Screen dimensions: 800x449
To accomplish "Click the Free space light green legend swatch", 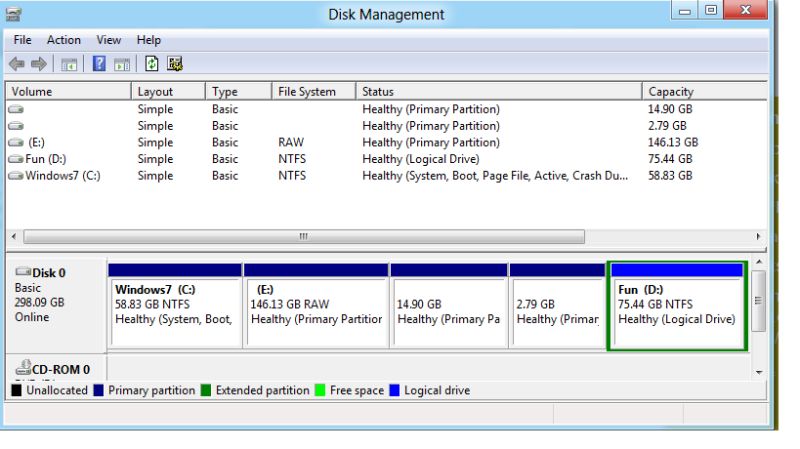I will (320, 390).
